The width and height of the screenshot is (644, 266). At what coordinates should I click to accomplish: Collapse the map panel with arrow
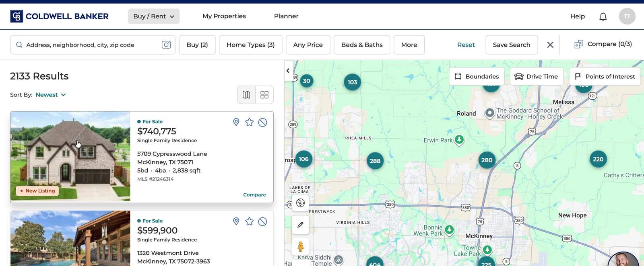[288, 71]
